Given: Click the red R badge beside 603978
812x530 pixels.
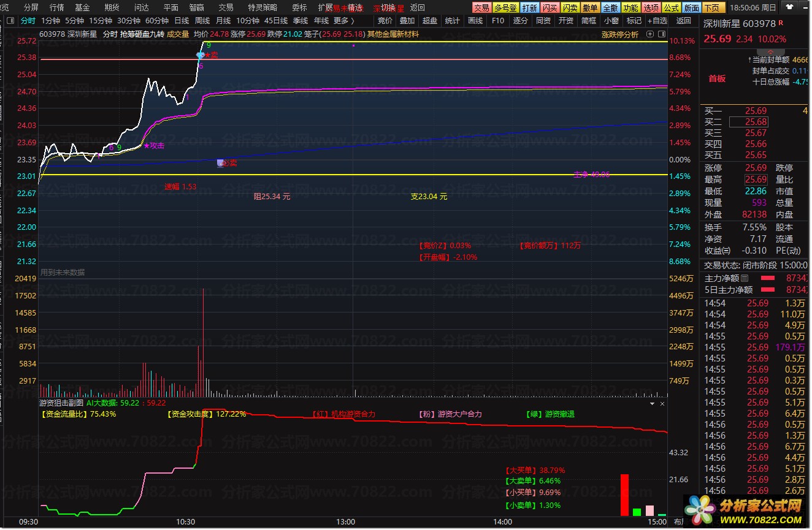Looking at the screenshot, I should pyautogui.click(x=781, y=23).
